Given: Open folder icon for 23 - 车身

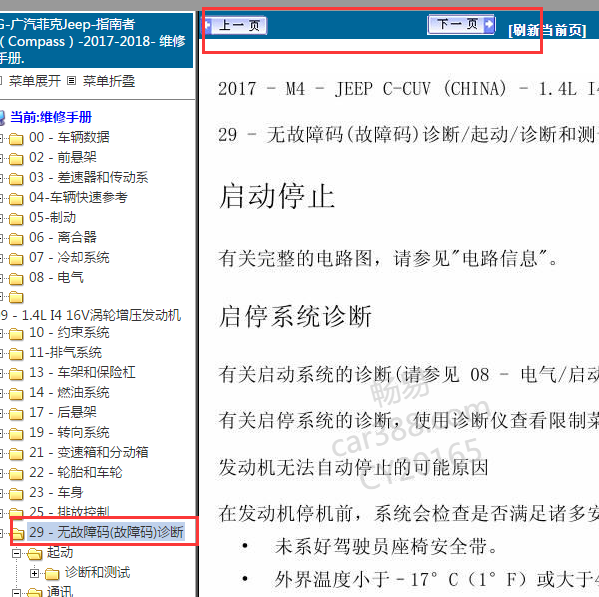Looking at the screenshot, I should click(x=16, y=493).
